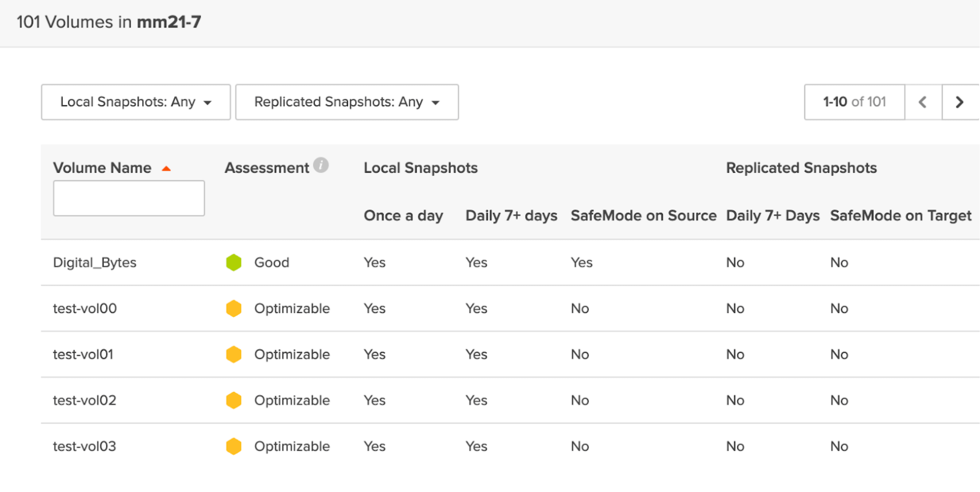Click the Assessment column header
The image size is (980, 492).
[x=267, y=168]
